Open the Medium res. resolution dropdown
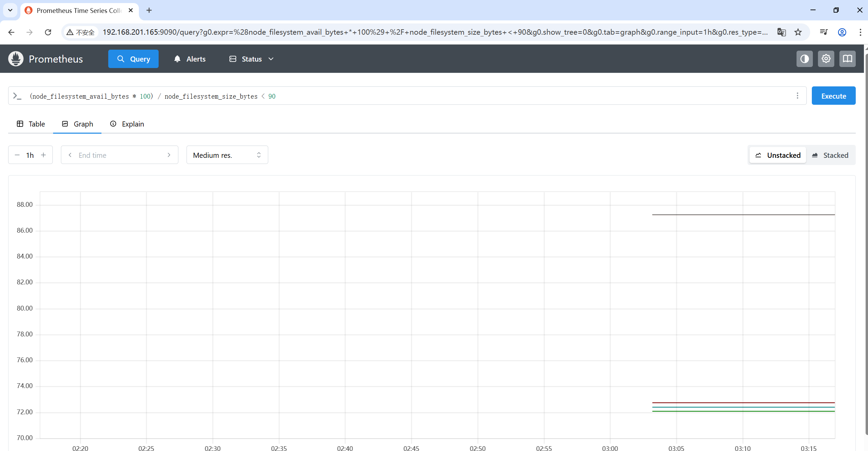This screenshot has height=451, width=868. coord(227,155)
